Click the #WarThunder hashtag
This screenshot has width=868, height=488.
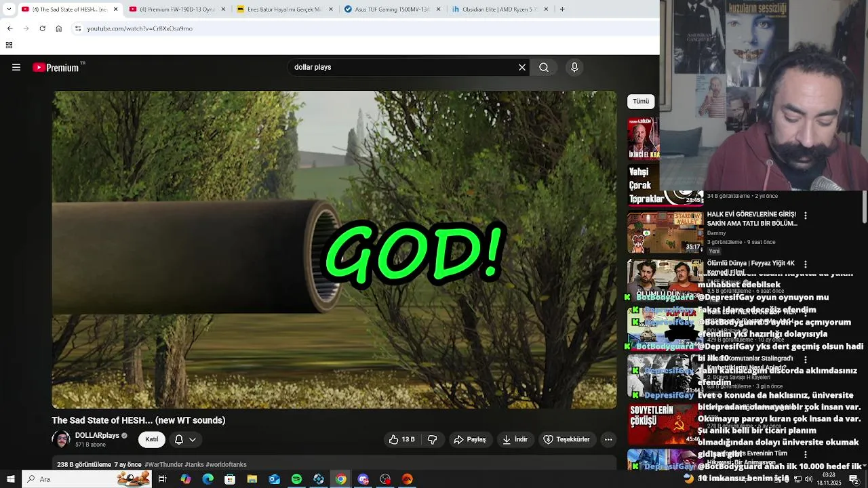pyautogui.click(x=163, y=464)
